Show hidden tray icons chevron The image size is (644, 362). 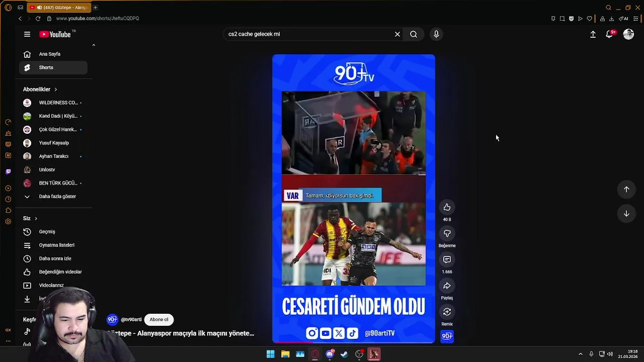(580, 354)
